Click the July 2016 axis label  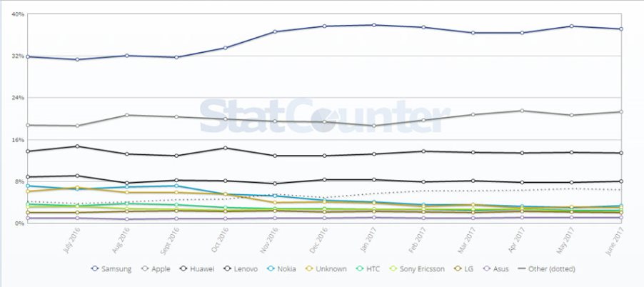pyautogui.click(x=69, y=241)
